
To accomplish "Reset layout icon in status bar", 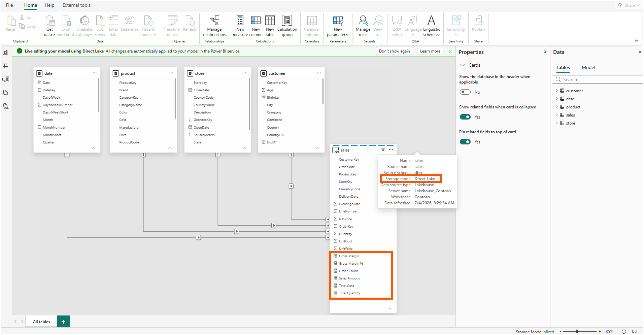I will [624, 332].
